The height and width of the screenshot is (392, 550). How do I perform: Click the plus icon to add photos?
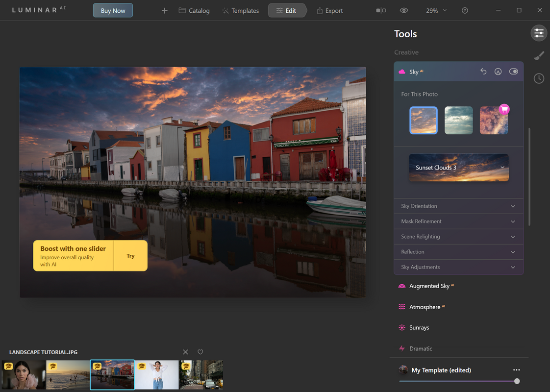click(165, 11)
